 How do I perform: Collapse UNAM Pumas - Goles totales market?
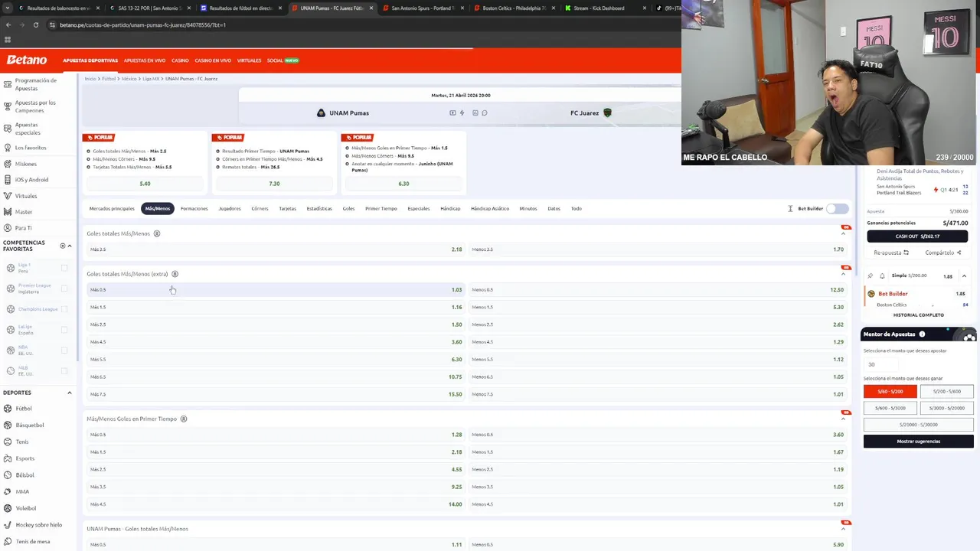[843, 529]
